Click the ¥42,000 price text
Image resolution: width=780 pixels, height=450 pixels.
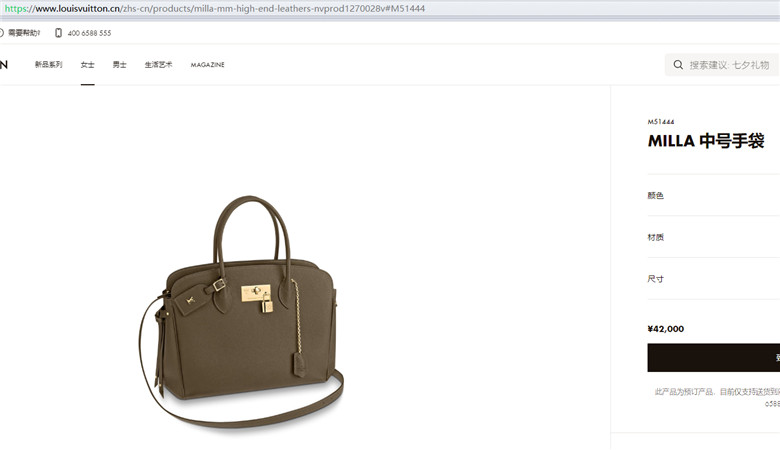666,329
